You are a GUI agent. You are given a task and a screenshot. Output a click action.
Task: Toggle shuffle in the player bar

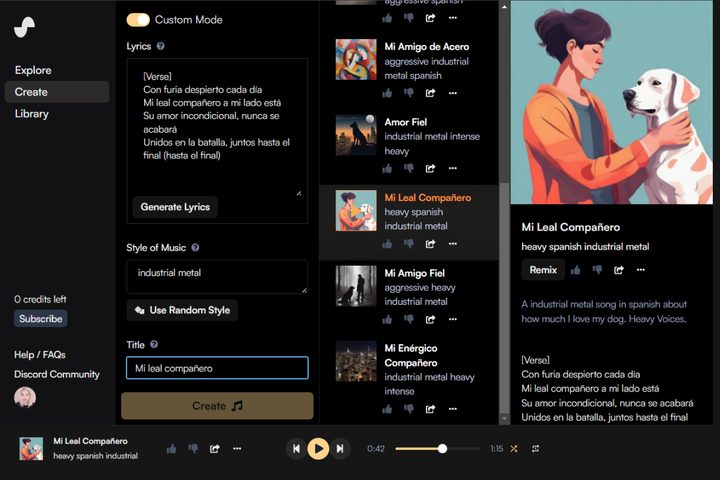514,449
